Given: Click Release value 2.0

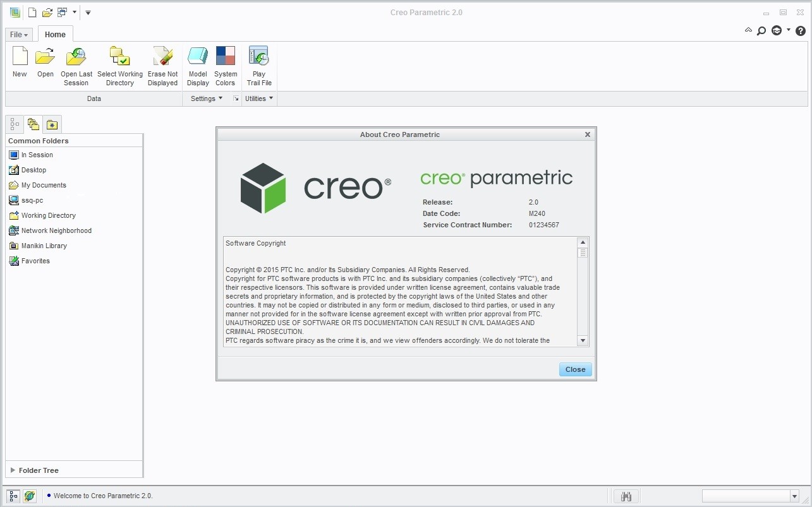Looking at the screenshot, I should click(x=534, y=202).
